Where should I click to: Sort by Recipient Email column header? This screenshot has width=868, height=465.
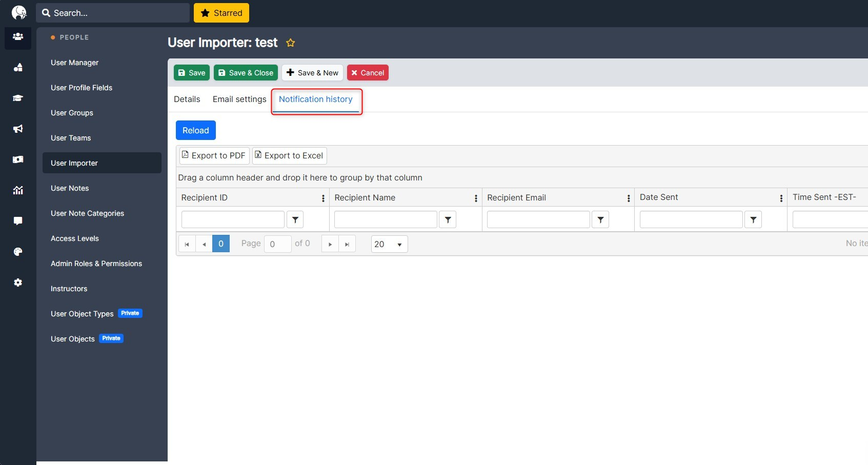[x=517, y=198]
